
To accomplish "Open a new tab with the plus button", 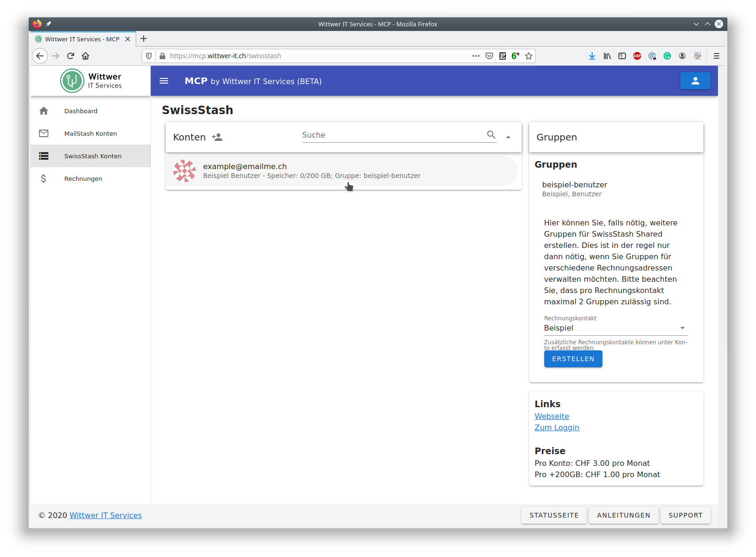I will coord(144,39).
